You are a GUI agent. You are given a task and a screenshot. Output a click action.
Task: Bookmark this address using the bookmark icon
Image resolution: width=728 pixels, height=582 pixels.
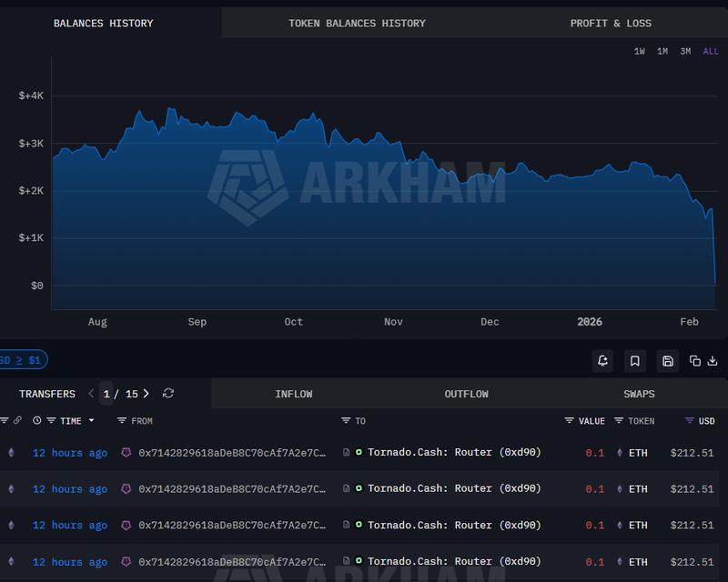click(x=635, y=361)
